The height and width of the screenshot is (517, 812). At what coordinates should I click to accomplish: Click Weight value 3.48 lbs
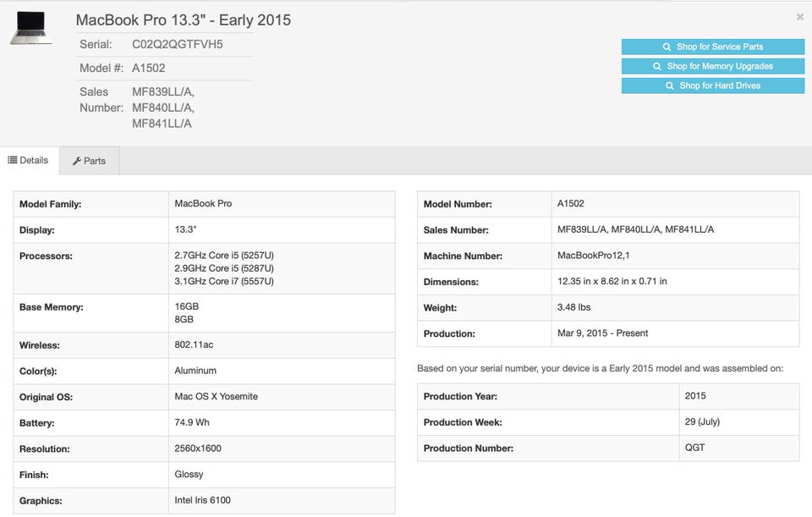click(573, 307)
